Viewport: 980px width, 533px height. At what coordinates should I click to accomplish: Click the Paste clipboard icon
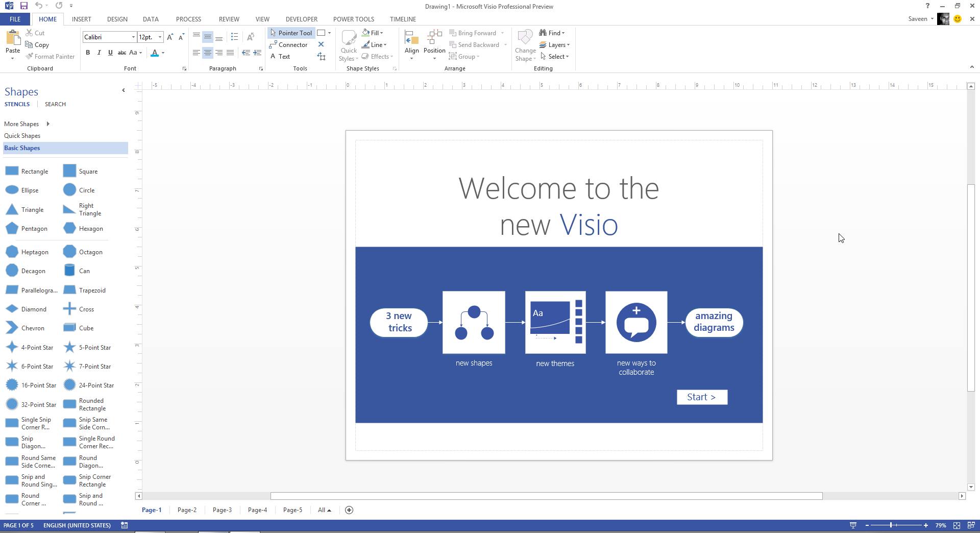(x=13, y=38)
